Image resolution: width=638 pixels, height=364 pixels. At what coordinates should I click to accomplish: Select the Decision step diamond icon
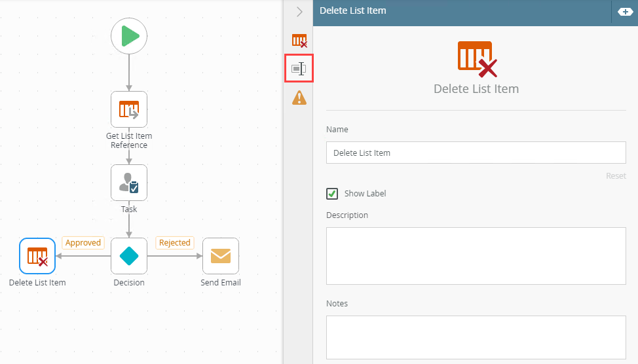click(129, 256)
